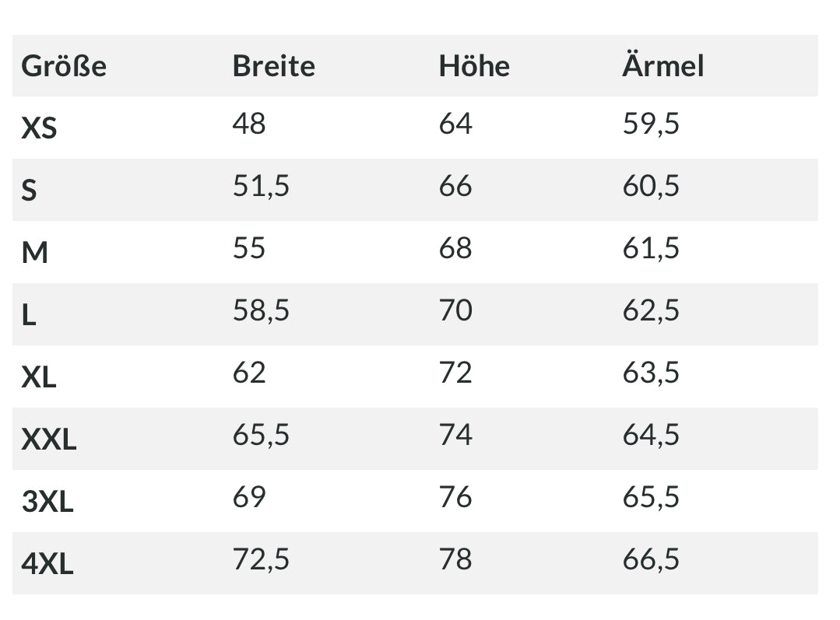Screen dimensions: 840x620
Task: Click the Breite value 58,5
Action: pyautogui.click(x=261, y=310)
